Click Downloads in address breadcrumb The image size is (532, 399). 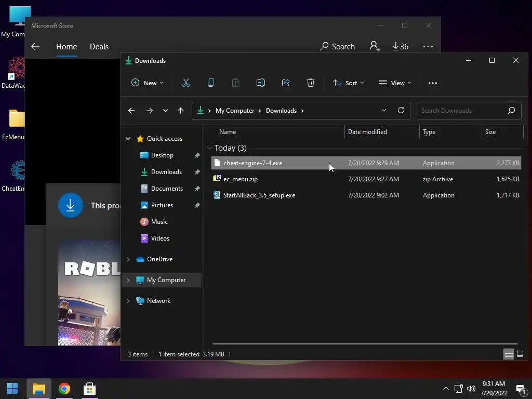[x=281, y=111]
